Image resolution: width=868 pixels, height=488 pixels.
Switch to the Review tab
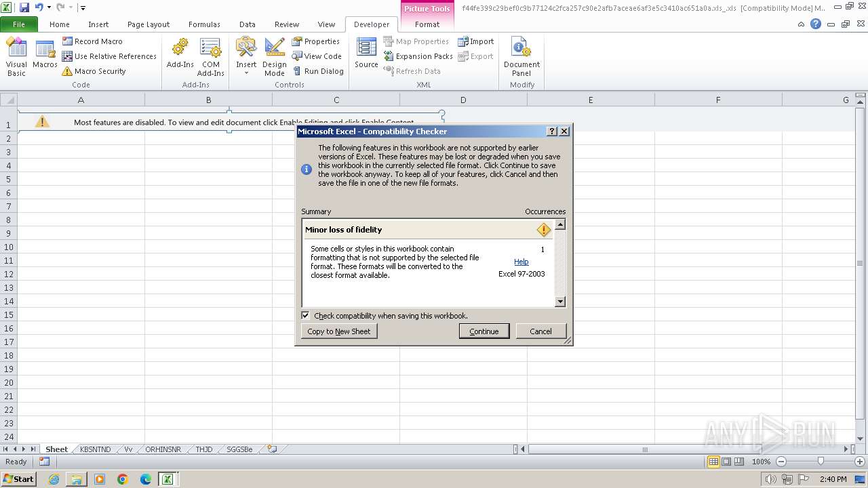pyautogui.click(x=287, y=24)
